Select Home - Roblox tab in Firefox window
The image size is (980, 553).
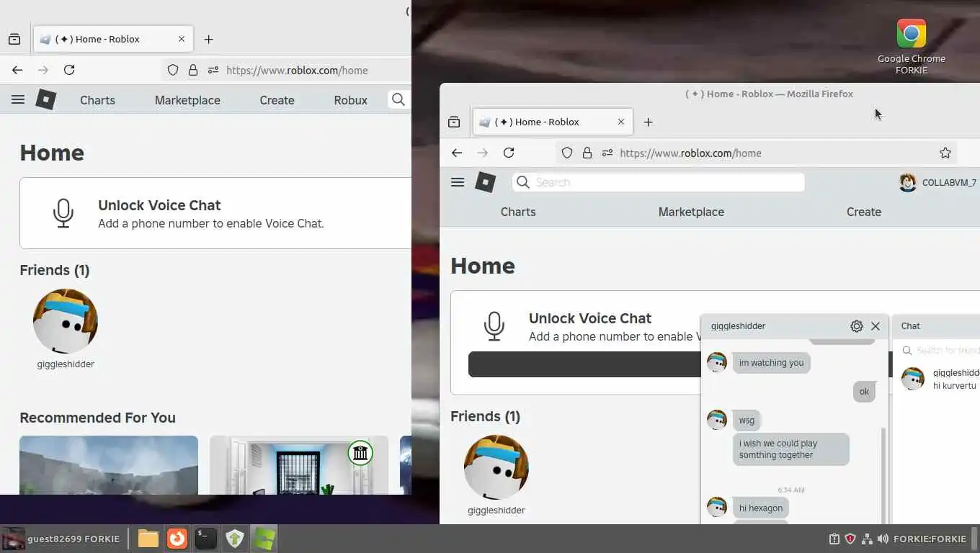pyautogui.click(x=553, y=122)
